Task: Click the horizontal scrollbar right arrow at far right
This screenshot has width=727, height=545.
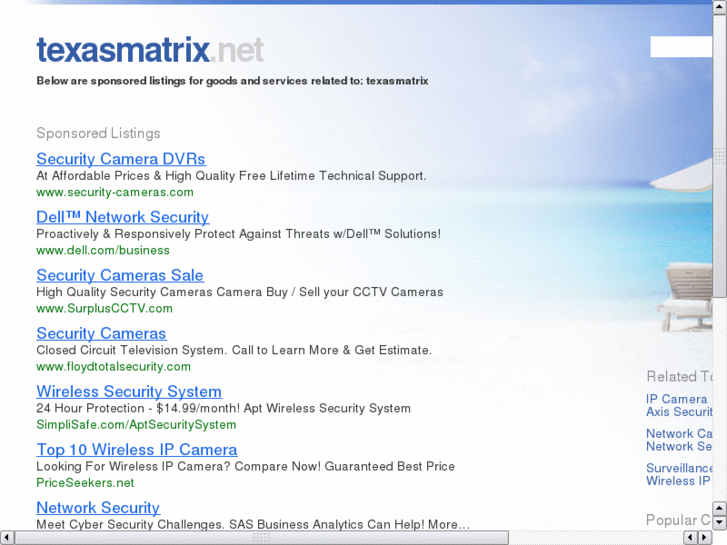Action: (705, 538)
